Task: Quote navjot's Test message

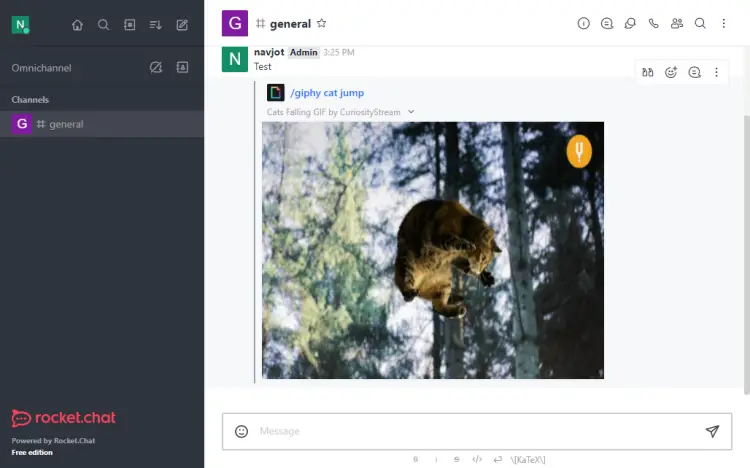Action: (648, 72)
